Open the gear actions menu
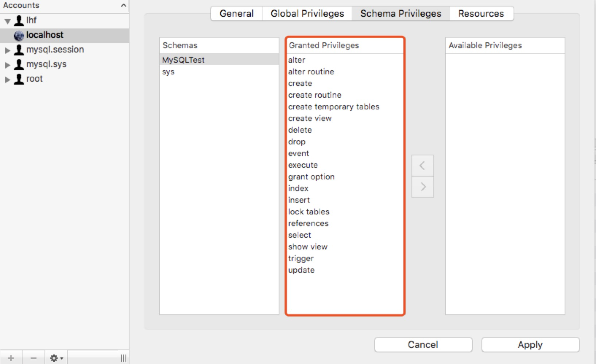The image size is (596, 364). (56, 358)
